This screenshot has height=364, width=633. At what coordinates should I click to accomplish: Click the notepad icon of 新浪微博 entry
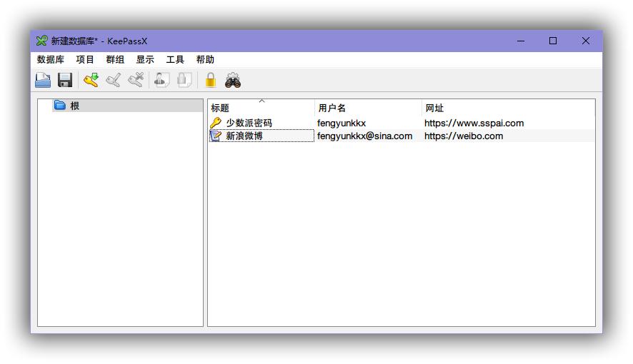pos(216,136)
